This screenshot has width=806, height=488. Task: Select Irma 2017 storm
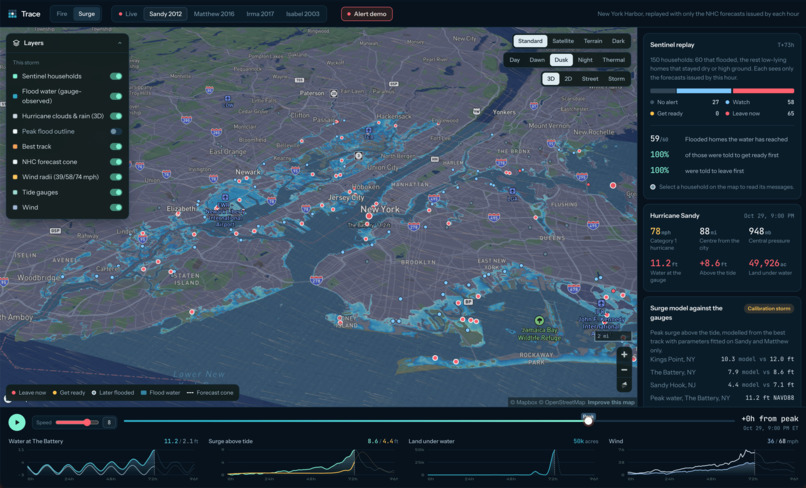(x=260, y=14)
